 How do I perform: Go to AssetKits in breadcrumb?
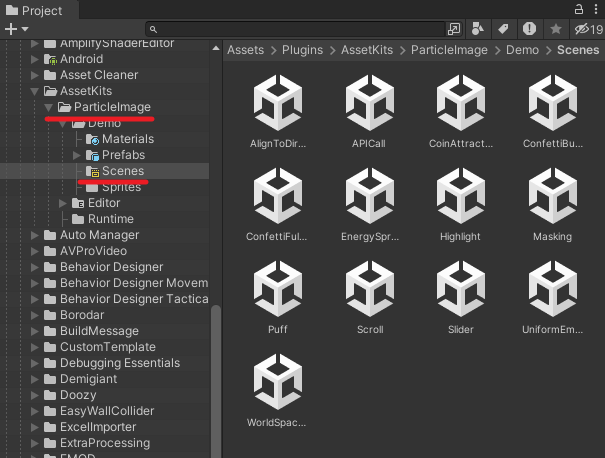coord(367,50)
